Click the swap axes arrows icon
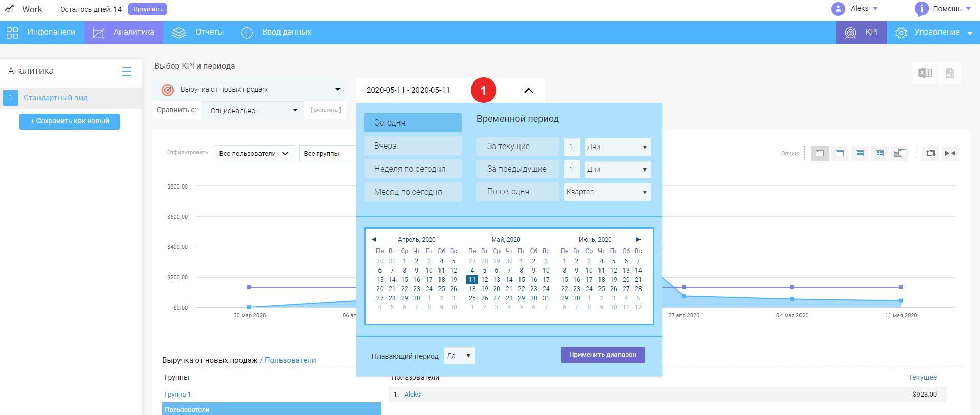This screenshot has height=415, width=980. point(930,153)
